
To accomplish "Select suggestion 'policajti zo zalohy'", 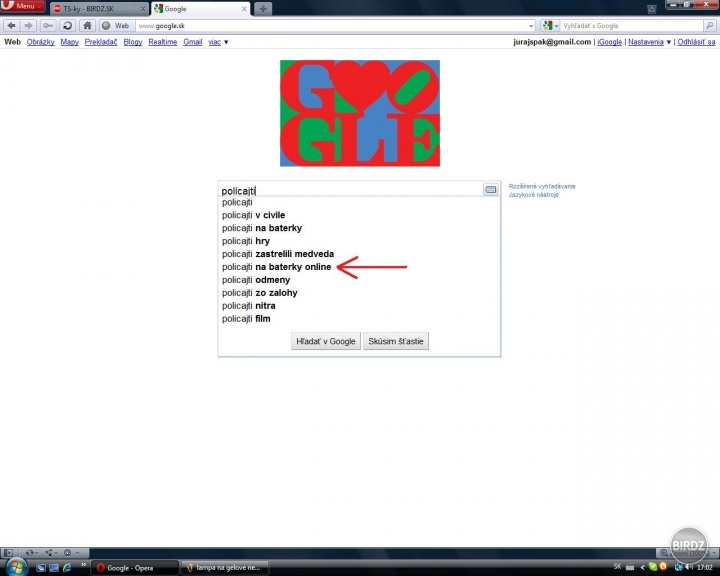I will (359, 293).
